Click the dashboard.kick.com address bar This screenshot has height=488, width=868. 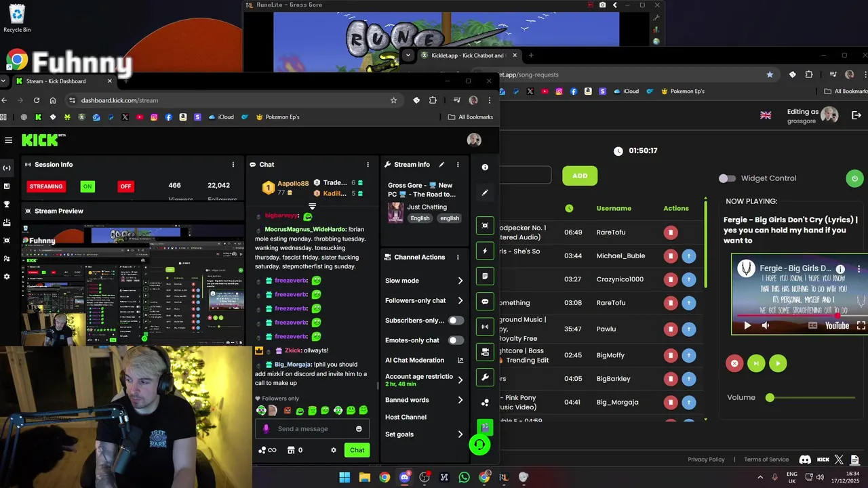tap(231, 100)
